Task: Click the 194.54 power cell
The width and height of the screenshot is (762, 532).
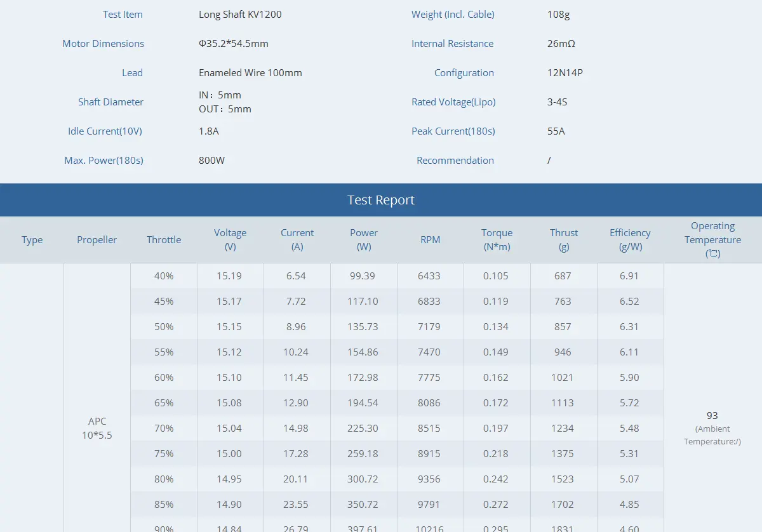Action: tap(363, 402)
